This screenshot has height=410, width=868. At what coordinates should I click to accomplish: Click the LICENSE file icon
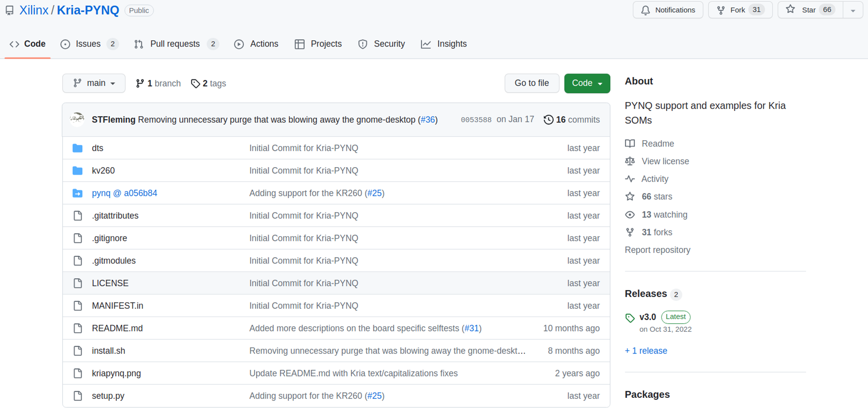pyautogui.click(x=78, y=283)
